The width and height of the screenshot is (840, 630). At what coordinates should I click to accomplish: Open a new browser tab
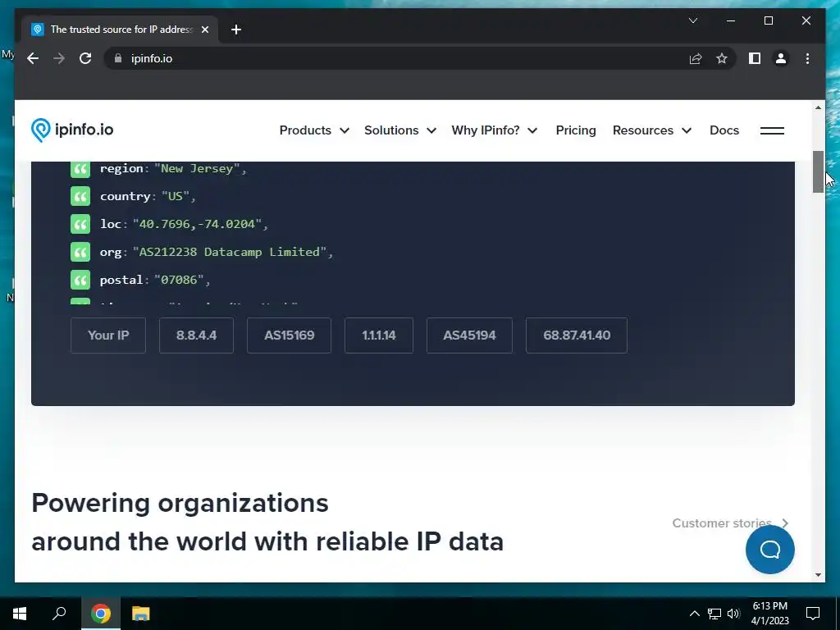pyautogui.click(x=236, y=30)
